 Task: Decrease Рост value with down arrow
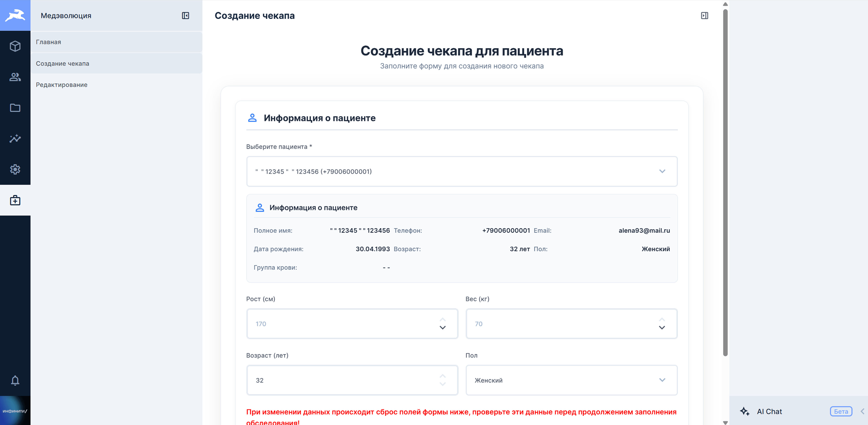click(x=442, y=328)
